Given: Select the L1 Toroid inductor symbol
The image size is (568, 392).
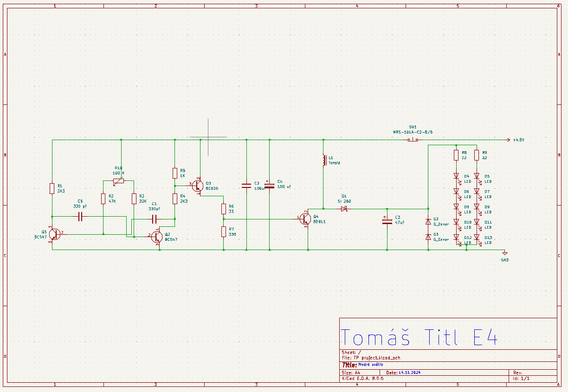Looking at the screenshot, I should pyautogui.click(x=323, y=160).
